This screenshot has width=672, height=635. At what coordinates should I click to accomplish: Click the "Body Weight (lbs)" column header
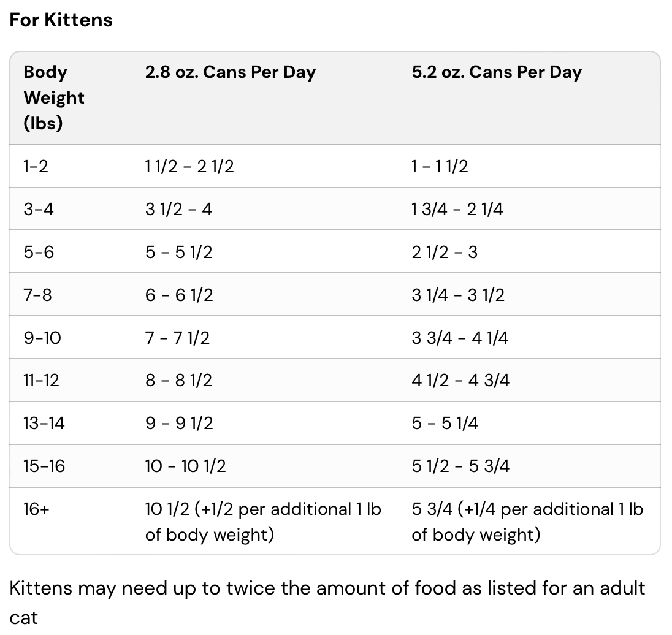[x=54, y=97]
